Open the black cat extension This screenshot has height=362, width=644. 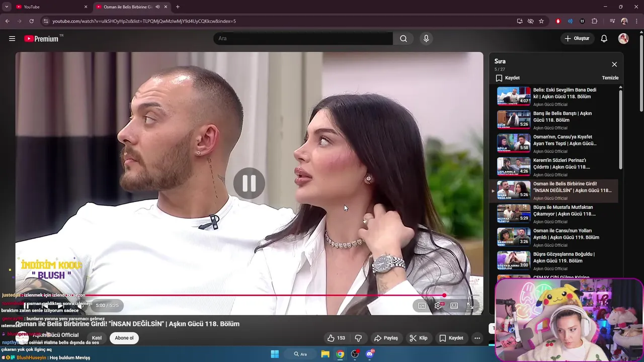(582, 21)
